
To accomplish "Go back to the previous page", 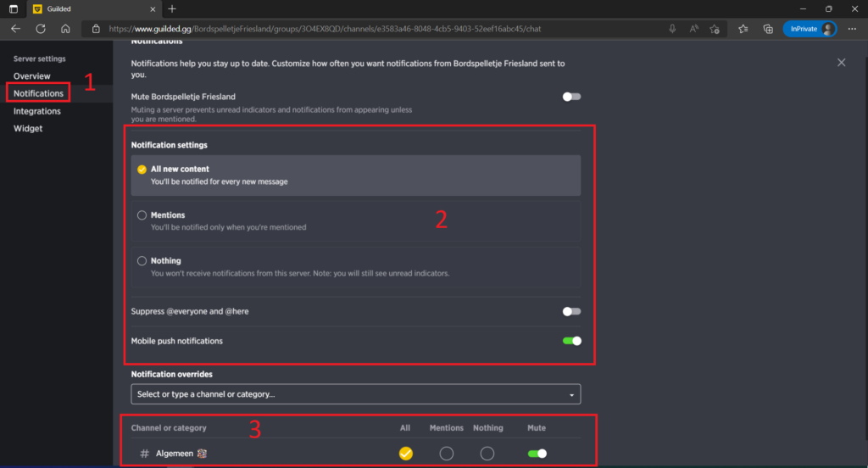I will (15, 29).
